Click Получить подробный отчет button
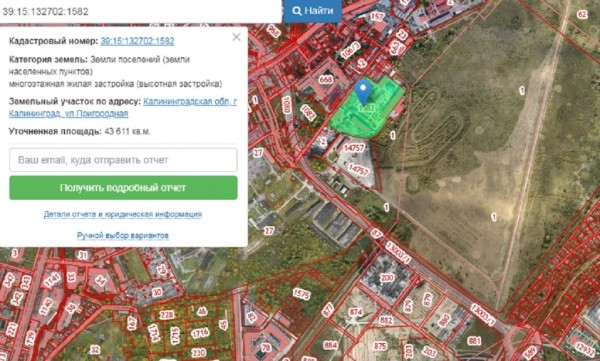The width and height of the screenshot is (600, 361). 123,188
